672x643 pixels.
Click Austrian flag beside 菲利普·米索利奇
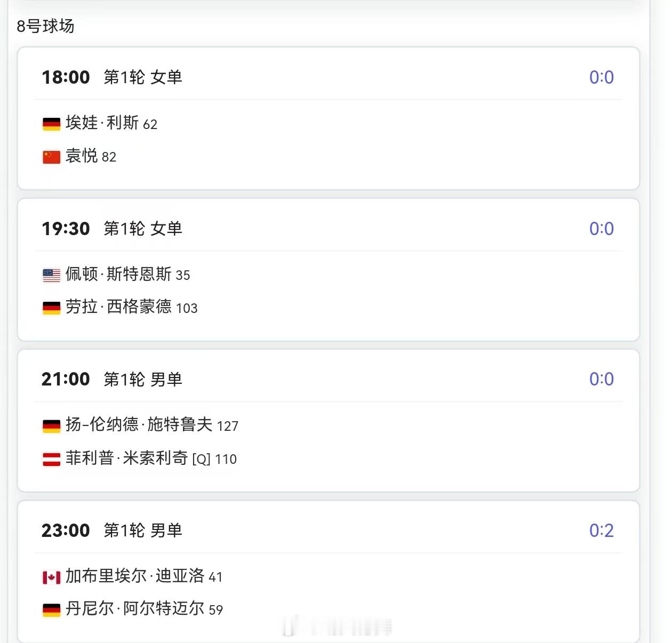52,459
